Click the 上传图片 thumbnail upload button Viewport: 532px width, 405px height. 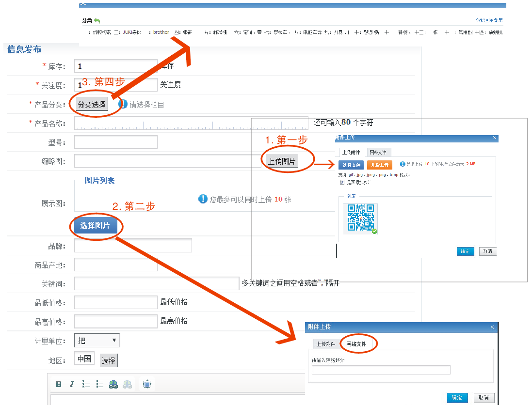pyautogui.click(x=282, y=161)
